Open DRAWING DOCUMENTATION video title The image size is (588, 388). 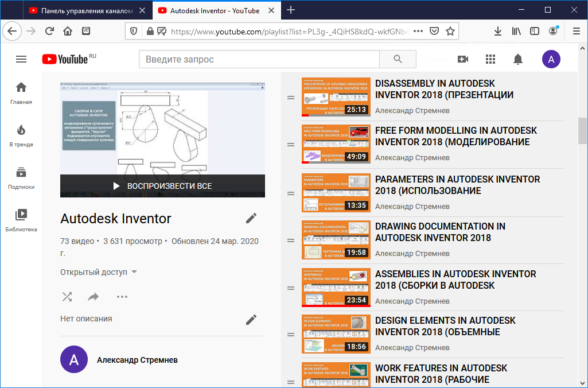[x=440, y=232]
